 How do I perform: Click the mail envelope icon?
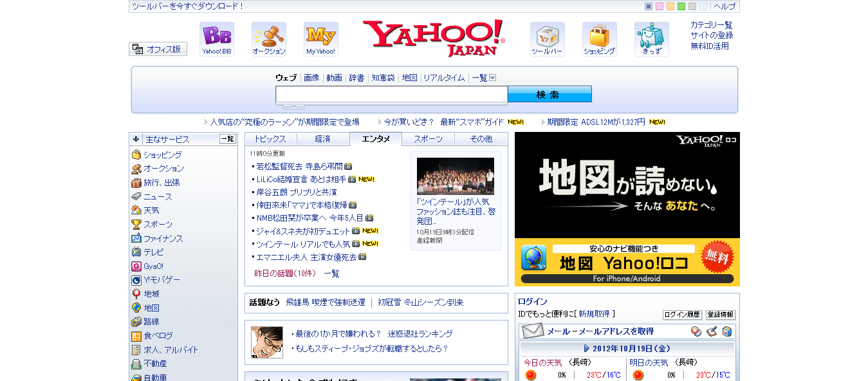tap(533, 331)
